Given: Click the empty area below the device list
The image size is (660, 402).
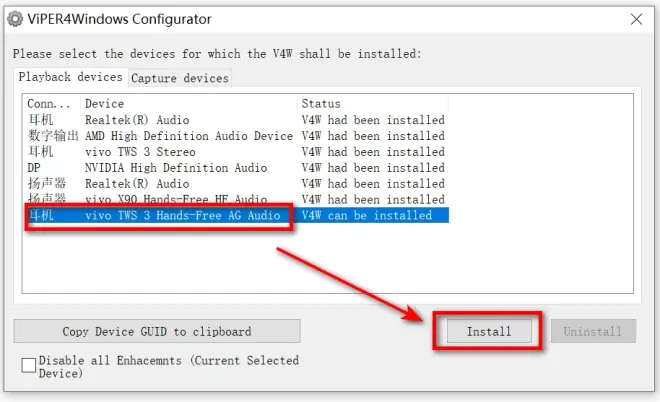Looking at the screenshot, I should pos(327,258).
